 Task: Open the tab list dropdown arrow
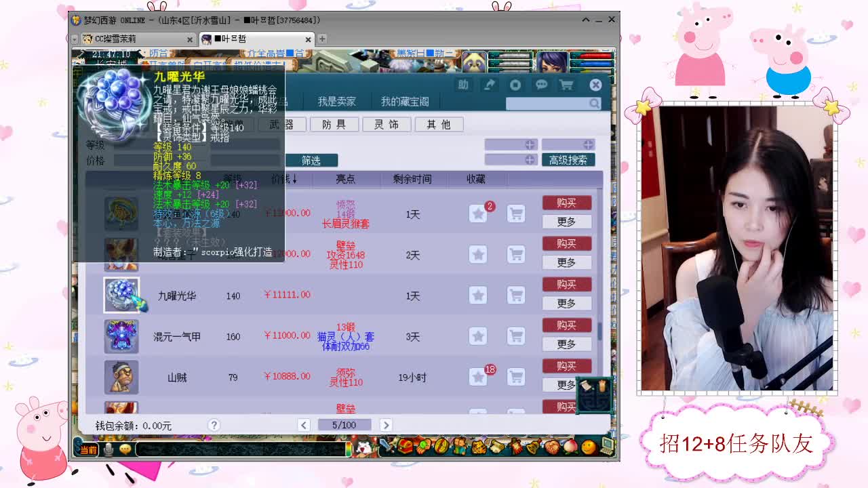click(x=75, y=39)
